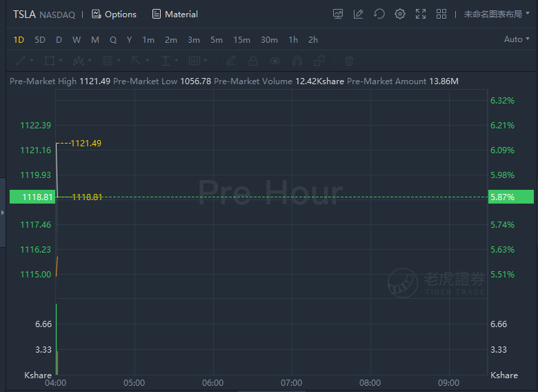The image size is (538, 392).
Task: Open the Auto scale dropdown
Action: pos(517,39)
